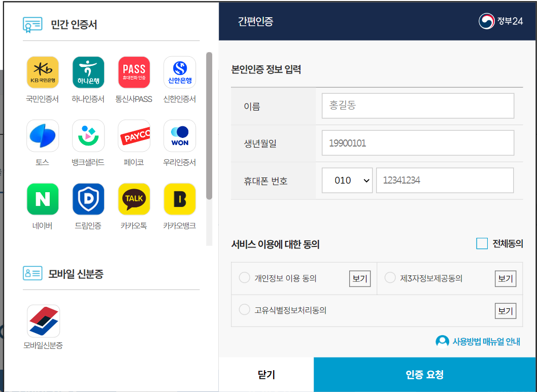Select the 신한인증서 icon
Screen dimensions: 537x392
180,72
